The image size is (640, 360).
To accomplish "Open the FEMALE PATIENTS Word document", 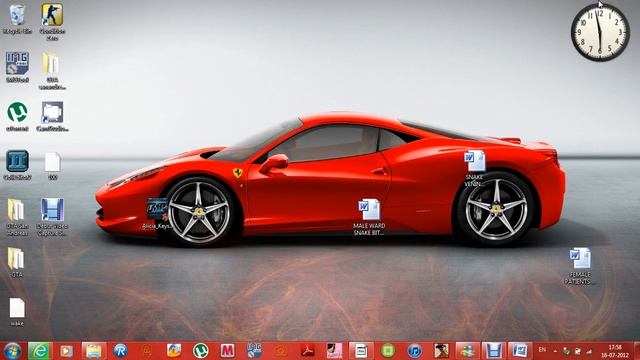I will point(580,266).
